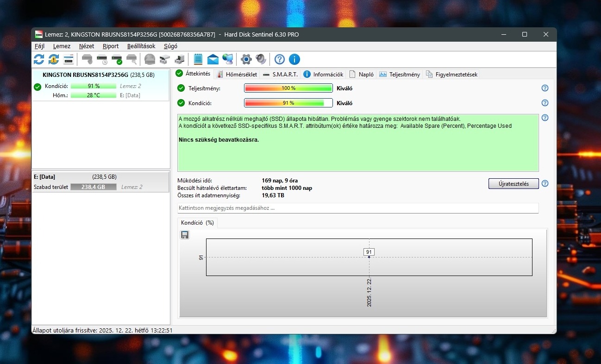
Task: Click the disk panel layout toolbar icon
Action: coord(69,59)
